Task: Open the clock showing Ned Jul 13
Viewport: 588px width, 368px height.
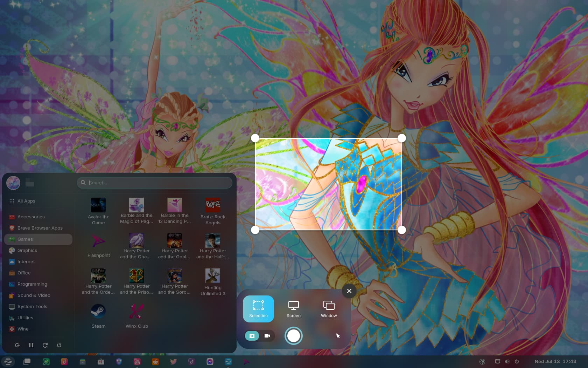Action: [555, 361]
